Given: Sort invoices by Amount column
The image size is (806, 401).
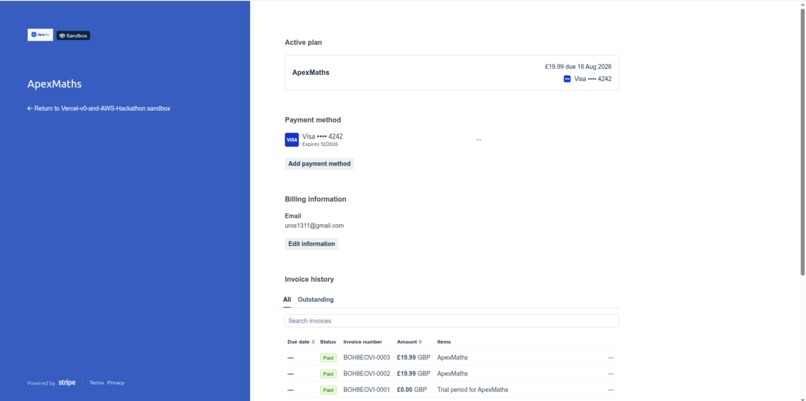Looking at the screenshot, I should [409, 342].
